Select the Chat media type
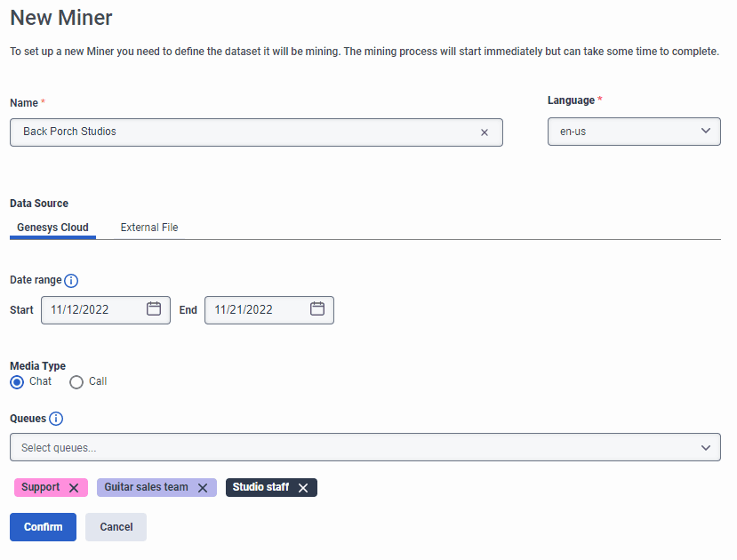The image size is (737, 560). (15, 381)
